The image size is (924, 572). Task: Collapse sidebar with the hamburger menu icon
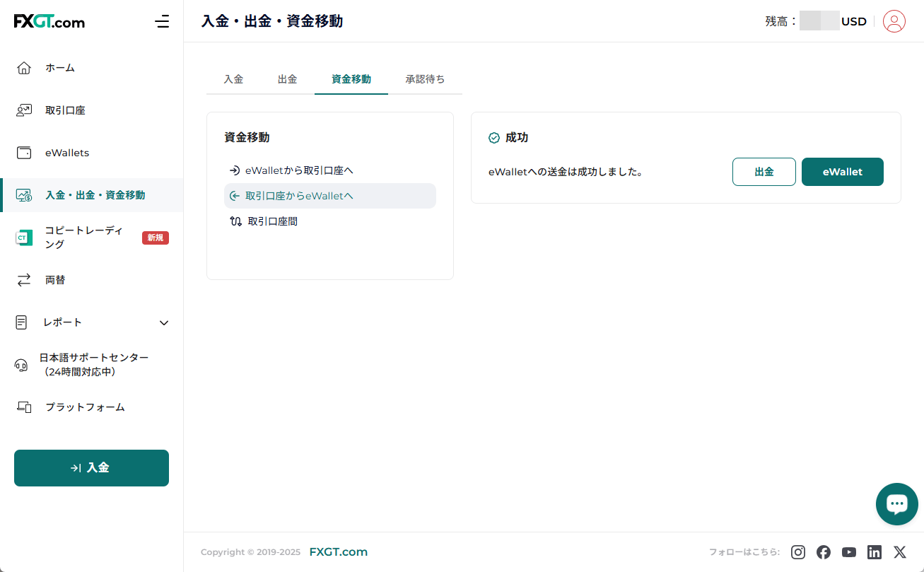click(162, 21)
